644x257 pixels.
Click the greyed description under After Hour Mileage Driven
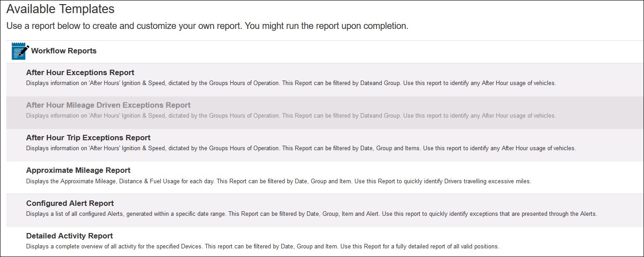pyautogui.click(x=291, y=116)
